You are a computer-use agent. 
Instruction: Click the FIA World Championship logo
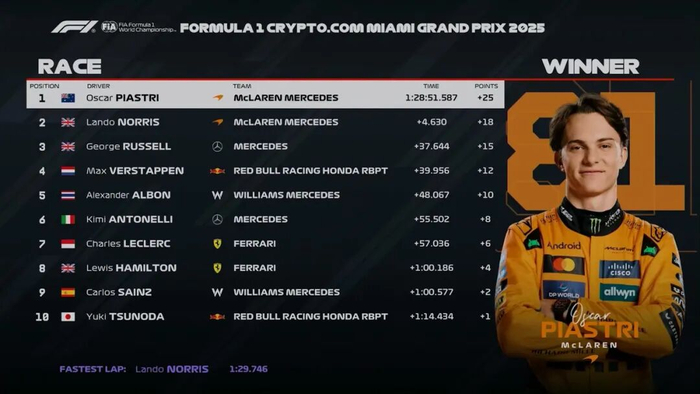(x=138, y=27)
